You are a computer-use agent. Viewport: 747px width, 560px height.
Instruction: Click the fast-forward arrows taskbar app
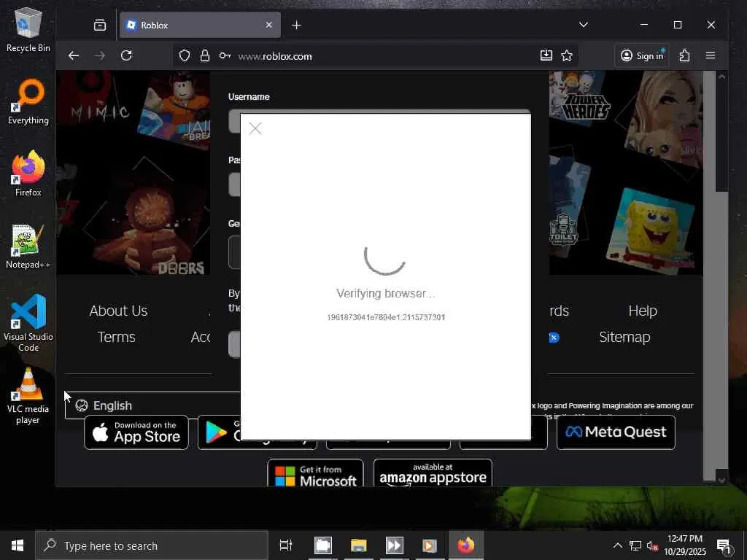click(395, 545)
